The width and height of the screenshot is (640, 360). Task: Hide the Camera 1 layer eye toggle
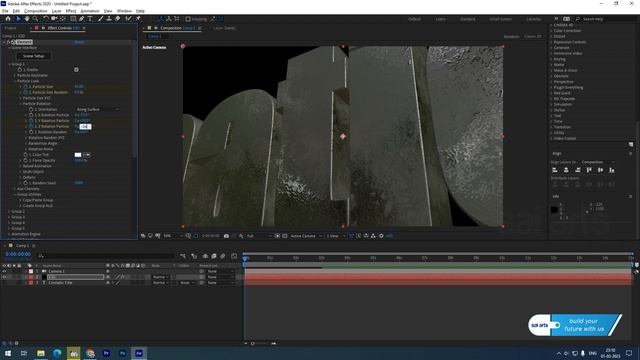(4, 271)
